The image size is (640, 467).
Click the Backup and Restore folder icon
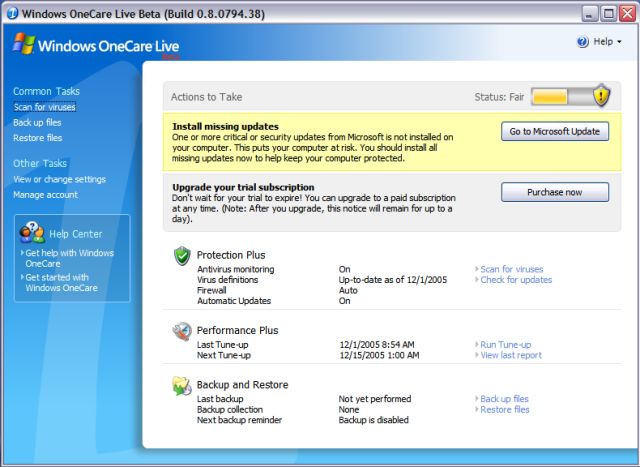click(x=182, y=386)
